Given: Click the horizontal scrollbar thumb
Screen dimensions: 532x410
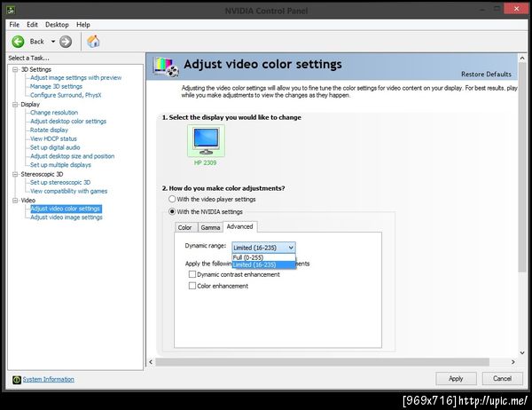Looking at the screenshot, I should point(323,362).
